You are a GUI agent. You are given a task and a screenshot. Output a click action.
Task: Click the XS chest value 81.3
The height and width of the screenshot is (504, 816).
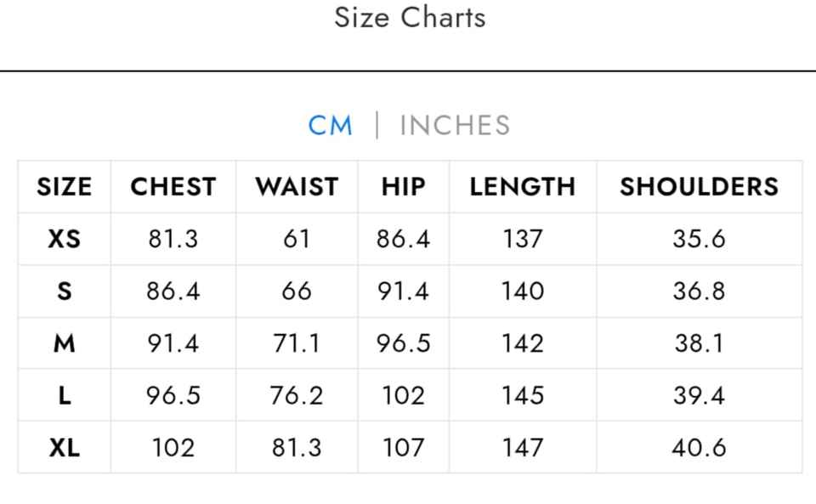pyautogui.click(x=173, y=239)
